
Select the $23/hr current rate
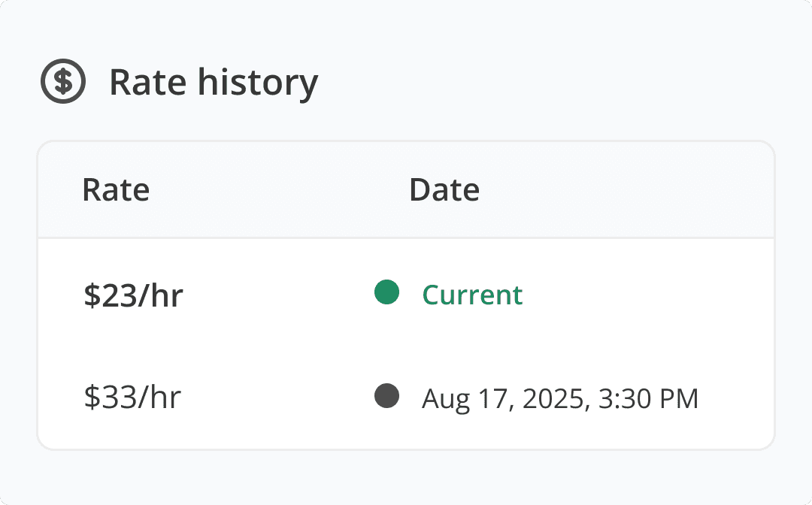(134, 295)
